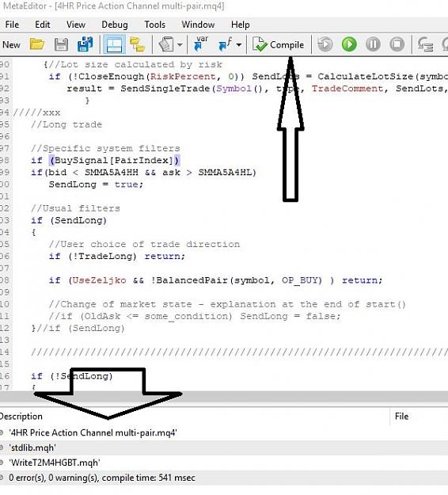Open the Window menu
Screen dimensions: 448x495
tap(198, 25)
